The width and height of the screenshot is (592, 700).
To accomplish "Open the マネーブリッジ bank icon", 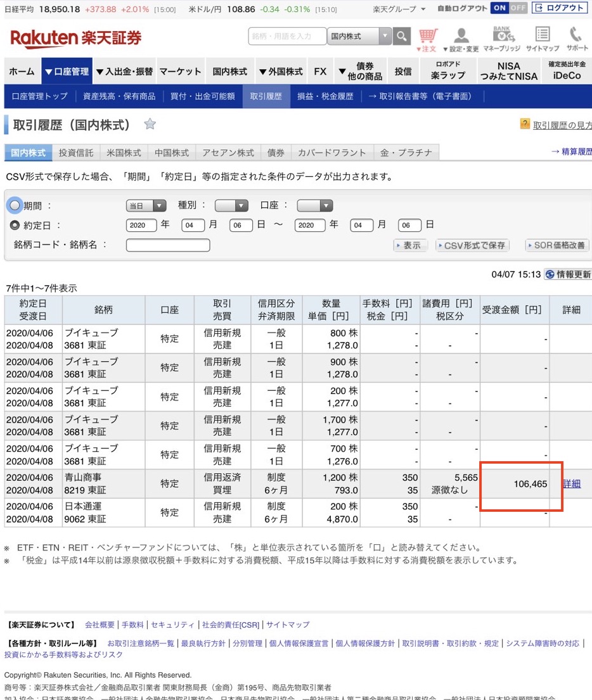I will [x=501, y=36].
